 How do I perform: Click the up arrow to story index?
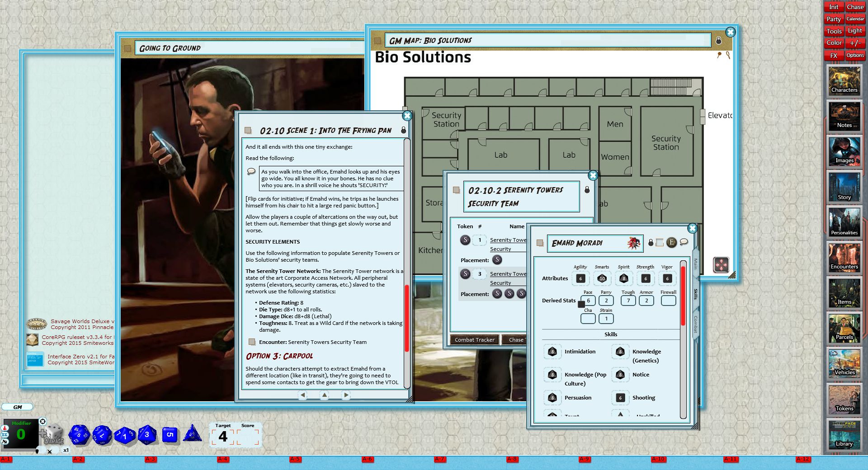(324, 395)
